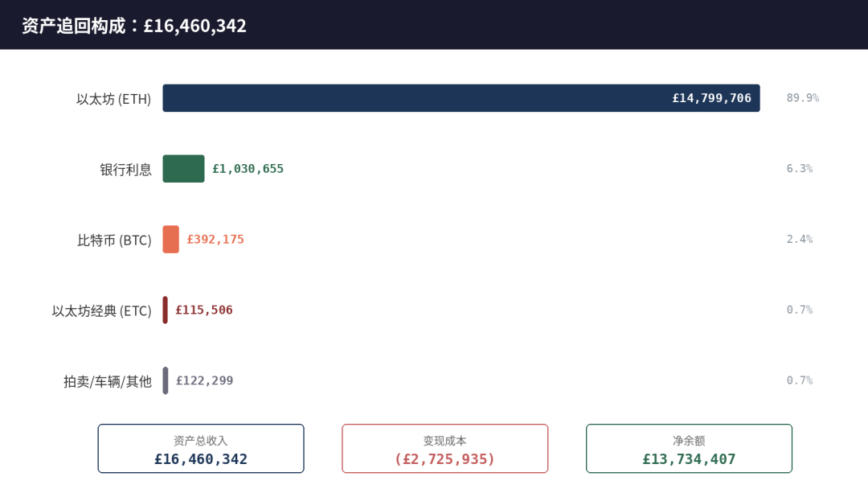
Task: Click the £392,175 value label
Action: (215, 239)
